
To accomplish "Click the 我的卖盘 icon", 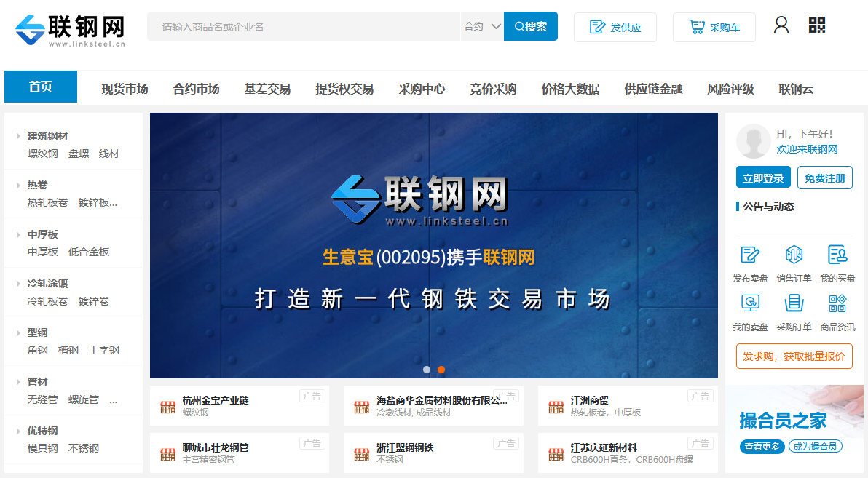I will (x=750, y=303).
